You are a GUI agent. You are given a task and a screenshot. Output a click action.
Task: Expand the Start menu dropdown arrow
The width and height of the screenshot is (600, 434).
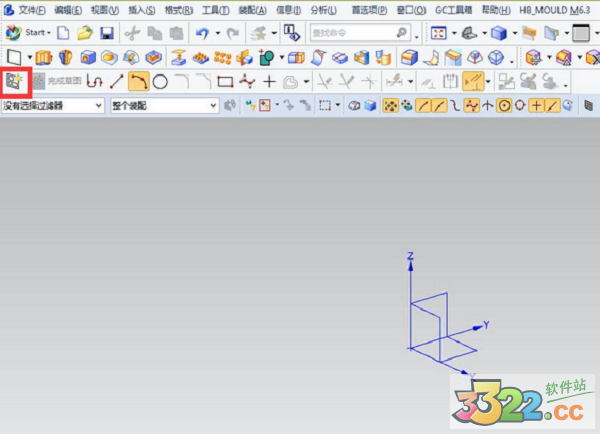tap(49, 33)
